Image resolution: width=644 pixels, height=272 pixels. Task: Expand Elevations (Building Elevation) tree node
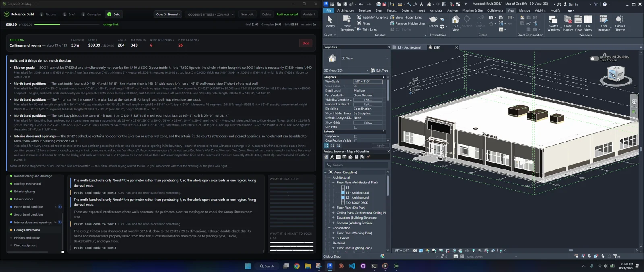click(x=333, y=218)
